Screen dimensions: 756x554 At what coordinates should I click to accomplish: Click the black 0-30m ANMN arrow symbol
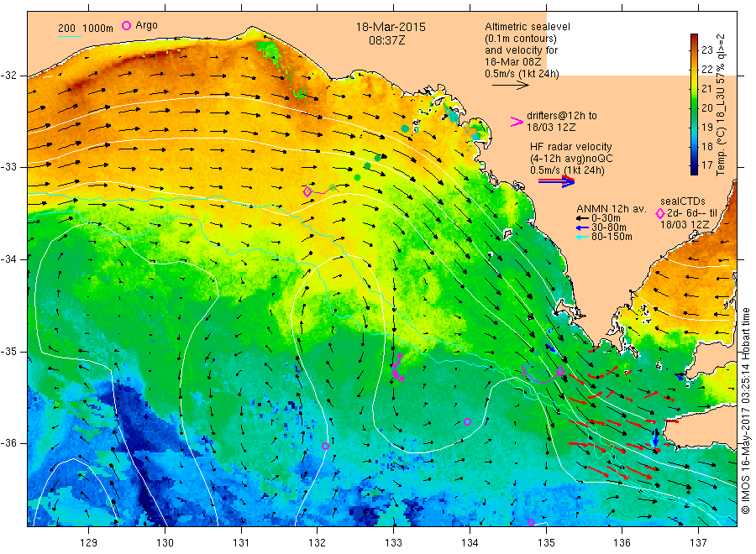[583, 218]
